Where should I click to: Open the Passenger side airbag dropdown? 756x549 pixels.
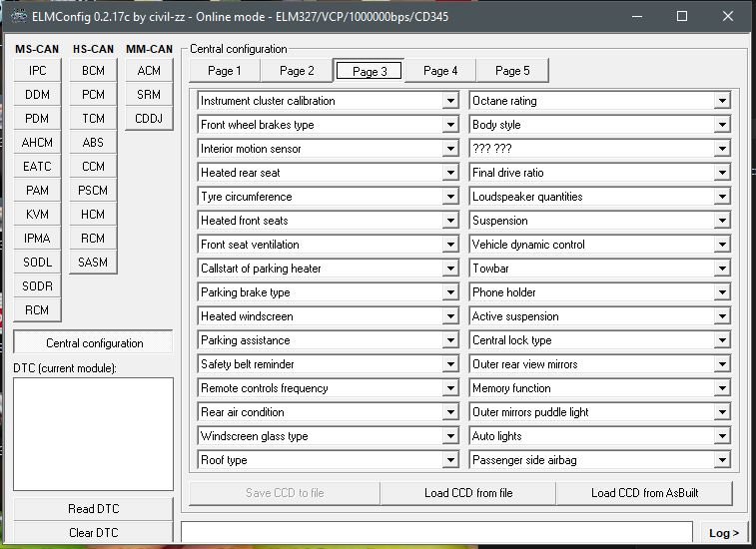click(721, 460)
